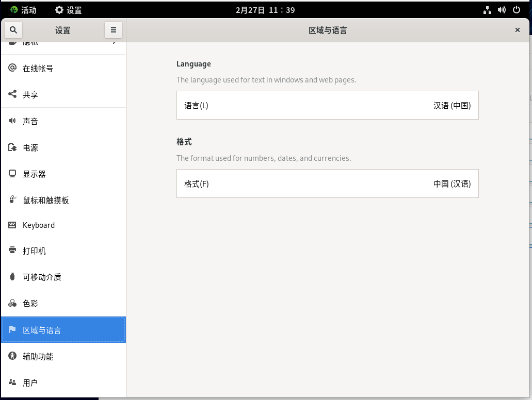This screenshot has width=532, height=400.
Task: Click the search icon in Settings header
Action: 13,30
